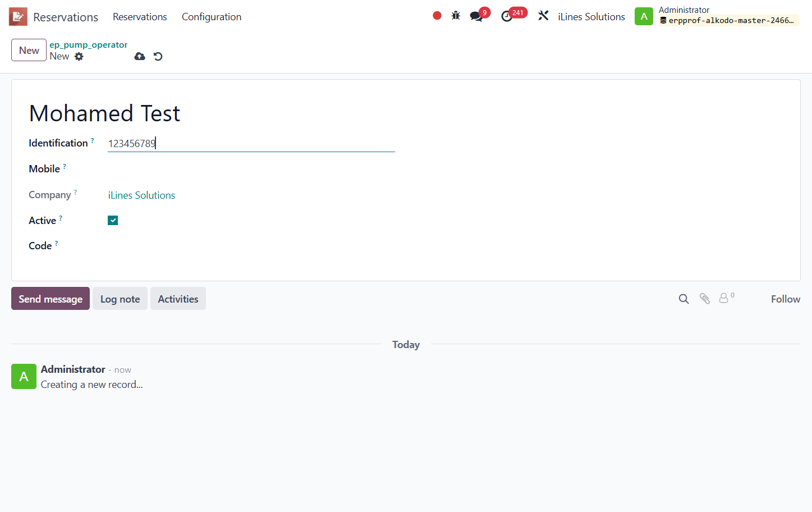The height and width of the screenshot is (512, 812).
Task: Open activities clock icon with 241 badge
Action: coord(507,16)
